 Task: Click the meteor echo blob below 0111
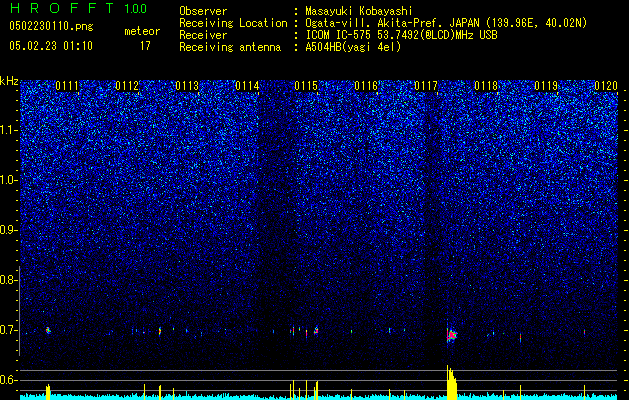click(48, 330)
